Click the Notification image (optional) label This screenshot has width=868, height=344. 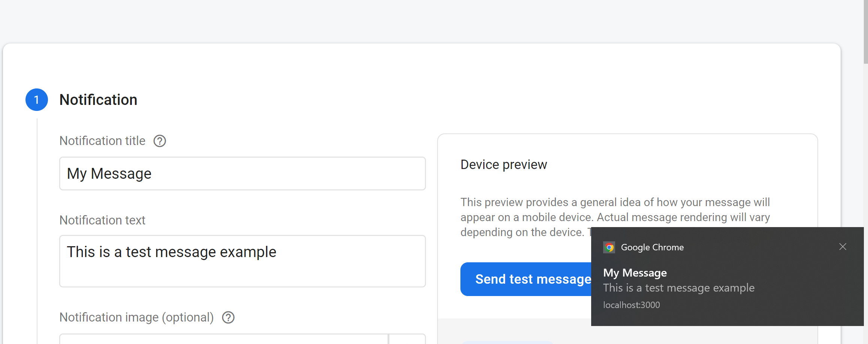tap(137, 317)
